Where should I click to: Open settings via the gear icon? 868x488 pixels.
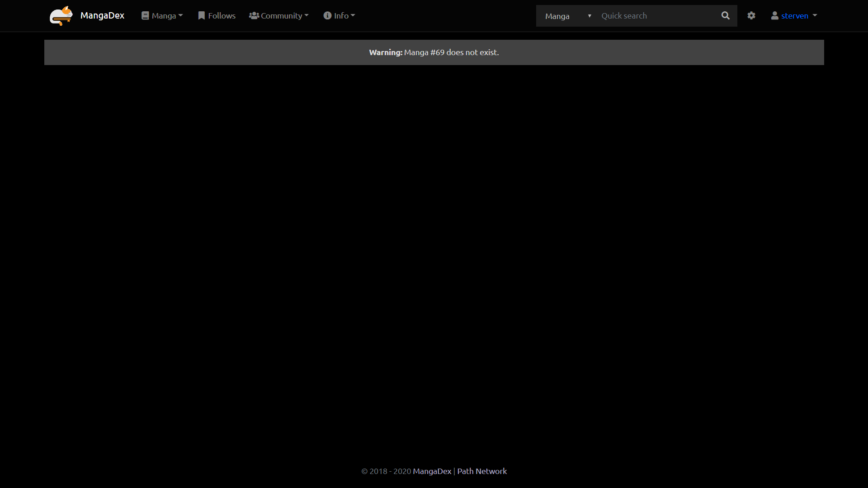click(751, 16)
